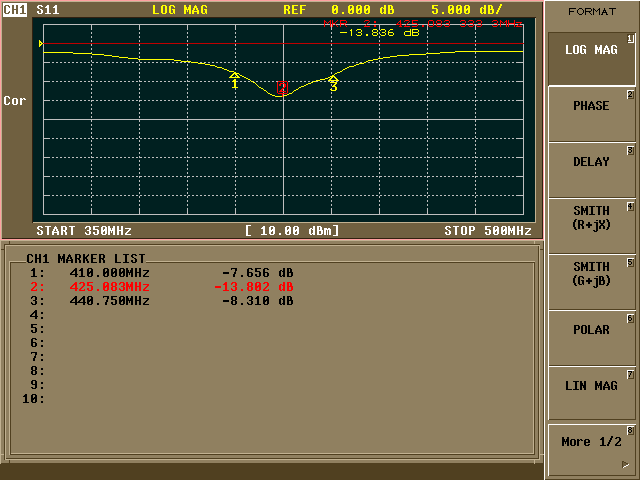
Task: Click the LOG MAG header label
Action: [x=180, y=10]
